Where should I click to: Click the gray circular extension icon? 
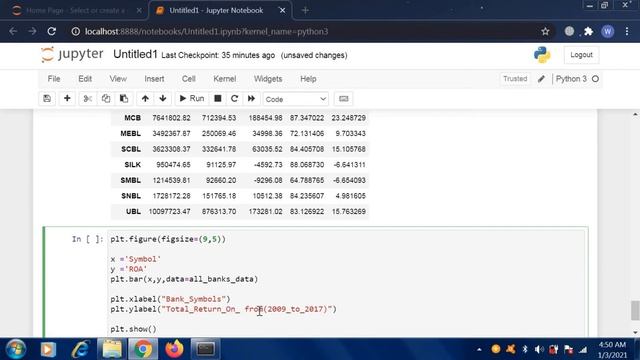(x=569, y=31)
